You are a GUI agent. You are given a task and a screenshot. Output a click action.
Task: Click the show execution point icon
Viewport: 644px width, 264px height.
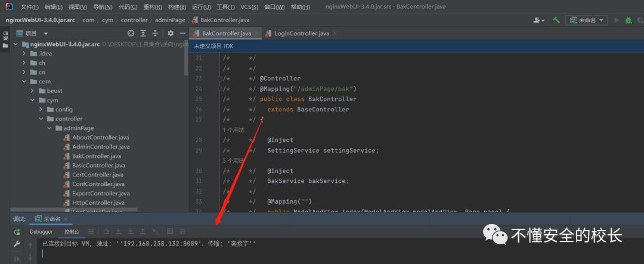(91, 232)
